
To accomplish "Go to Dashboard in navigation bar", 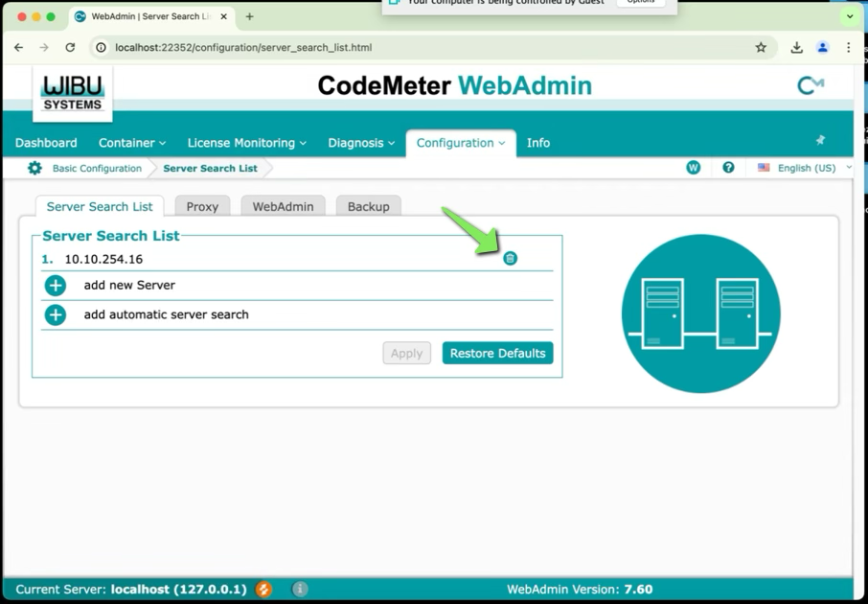I will point(46,143).
